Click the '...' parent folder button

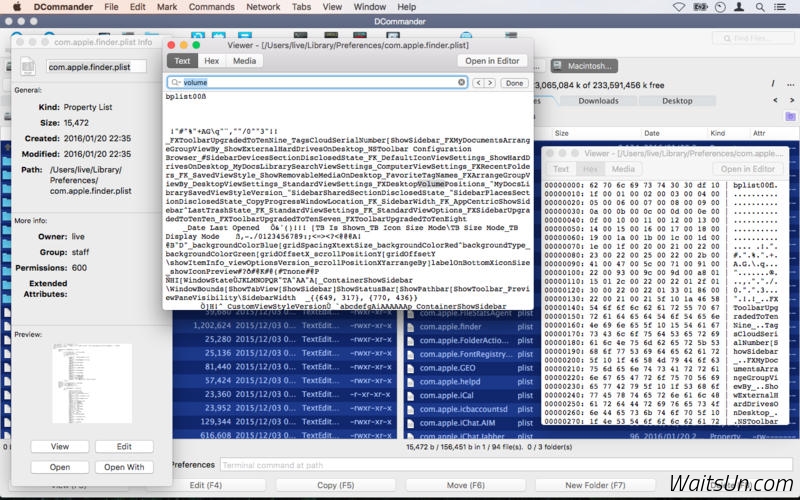[x=790, y=84]
